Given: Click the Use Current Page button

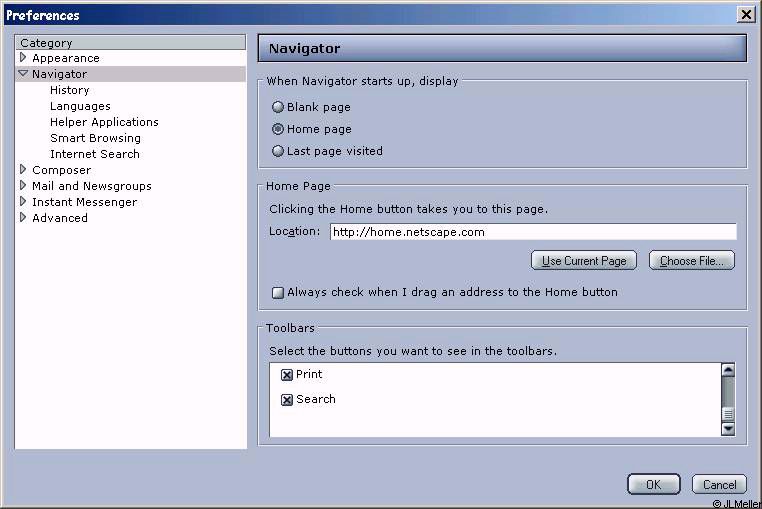Looking at the screenshot, I should [x=584, y=261].
